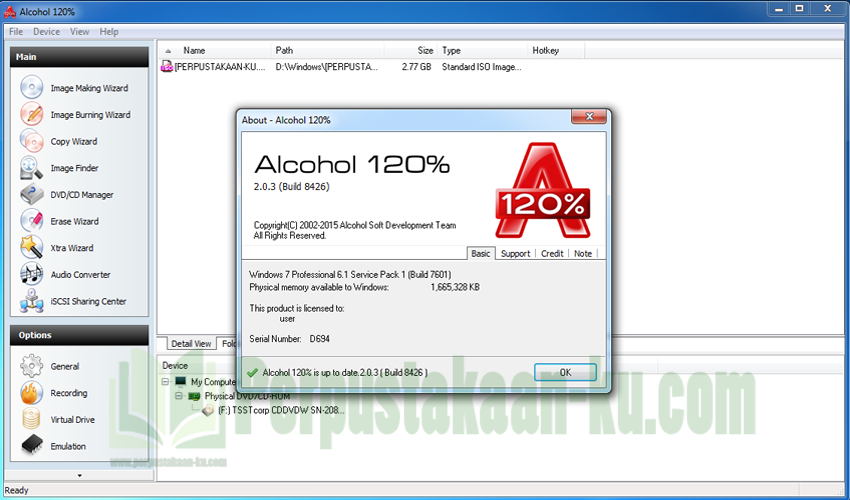The width and height of the screenshot is (850, 500).
Task: Switch to the Support tab
Action: (515, 253)
